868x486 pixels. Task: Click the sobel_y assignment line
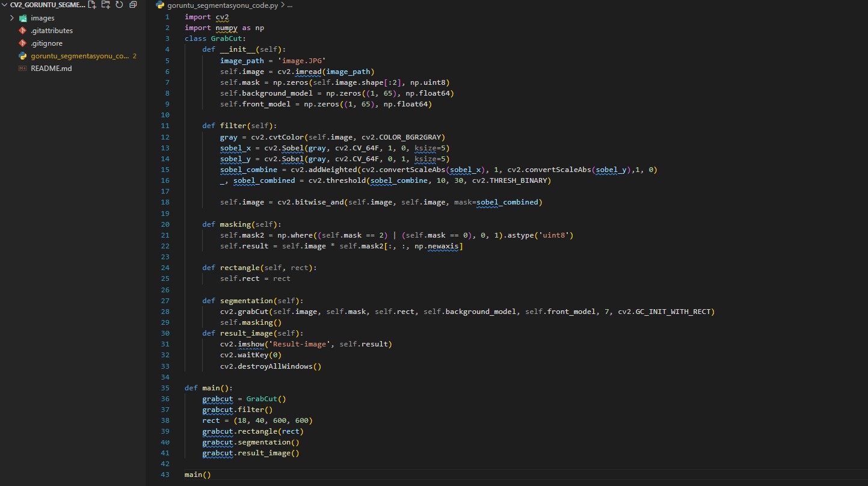(334, 159)
